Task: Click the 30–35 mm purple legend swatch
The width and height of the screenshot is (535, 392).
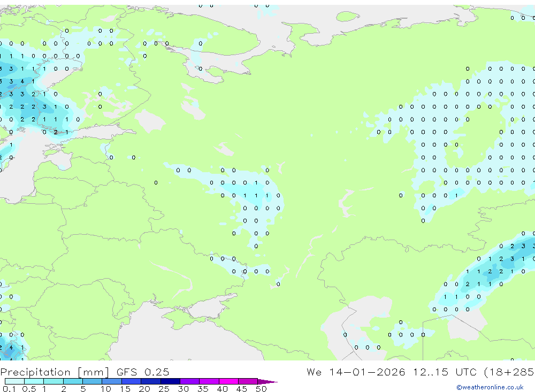Action: pos(190,381)
